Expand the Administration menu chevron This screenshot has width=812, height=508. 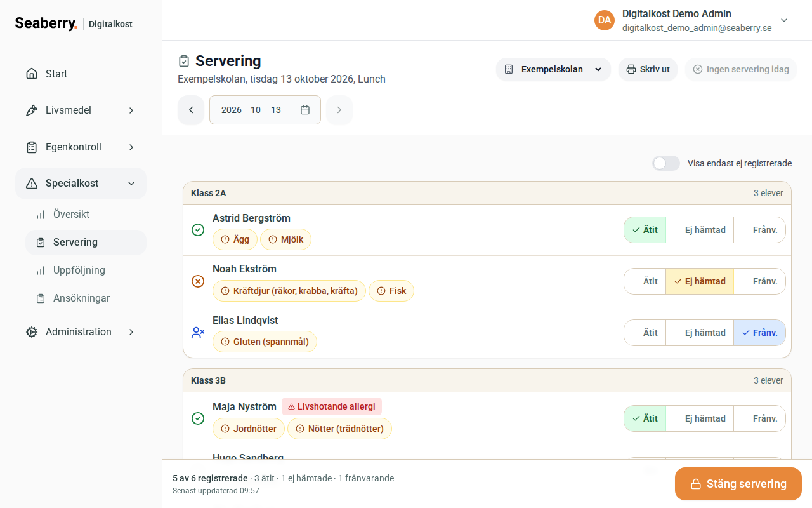pos(131,332)
